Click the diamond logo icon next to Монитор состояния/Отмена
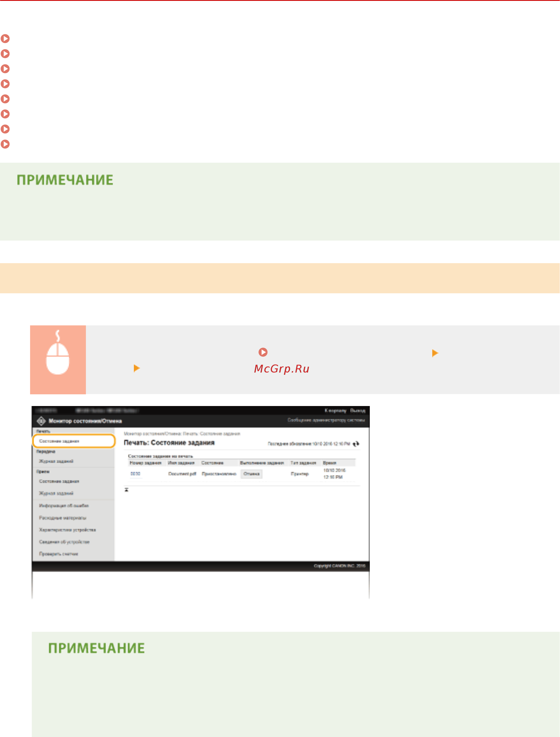Viewport: 560px width, 737px height. click(41, 421)
